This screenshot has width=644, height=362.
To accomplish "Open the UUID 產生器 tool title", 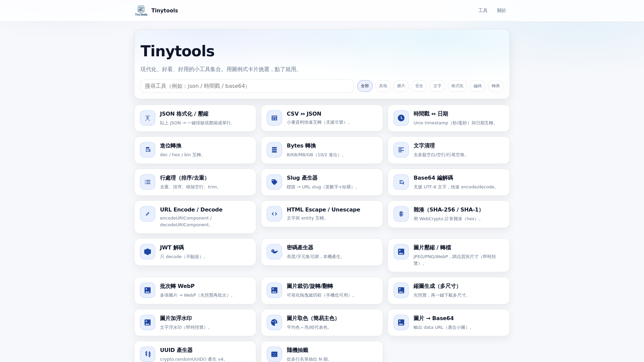I will point(176,350).
